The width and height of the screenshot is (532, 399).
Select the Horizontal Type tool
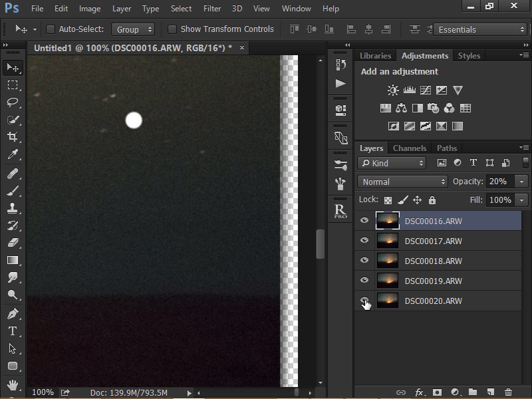click(13, 331)
